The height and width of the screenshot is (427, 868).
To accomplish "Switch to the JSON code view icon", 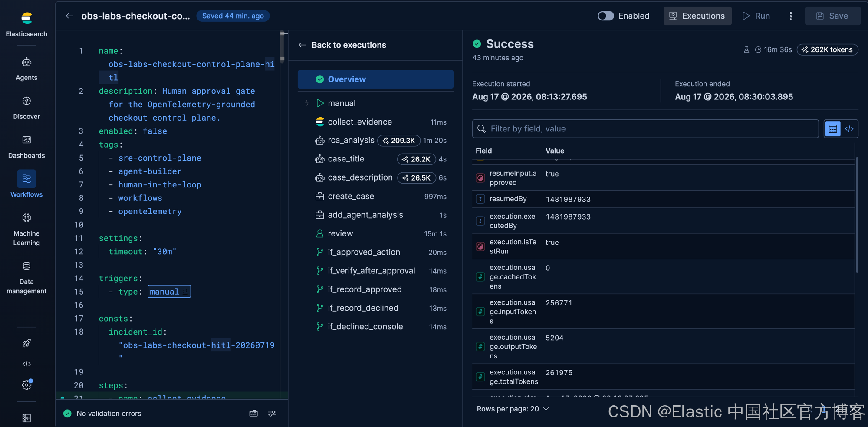I will point(849,129).
